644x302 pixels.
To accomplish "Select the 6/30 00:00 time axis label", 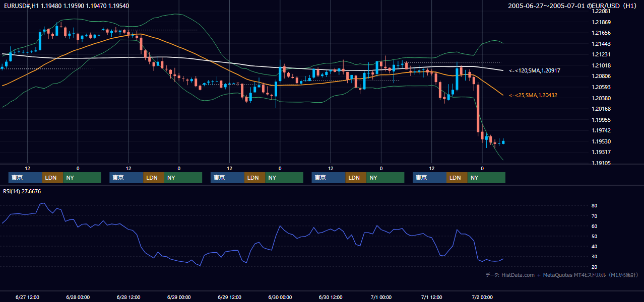I will (x=280, y=297).
